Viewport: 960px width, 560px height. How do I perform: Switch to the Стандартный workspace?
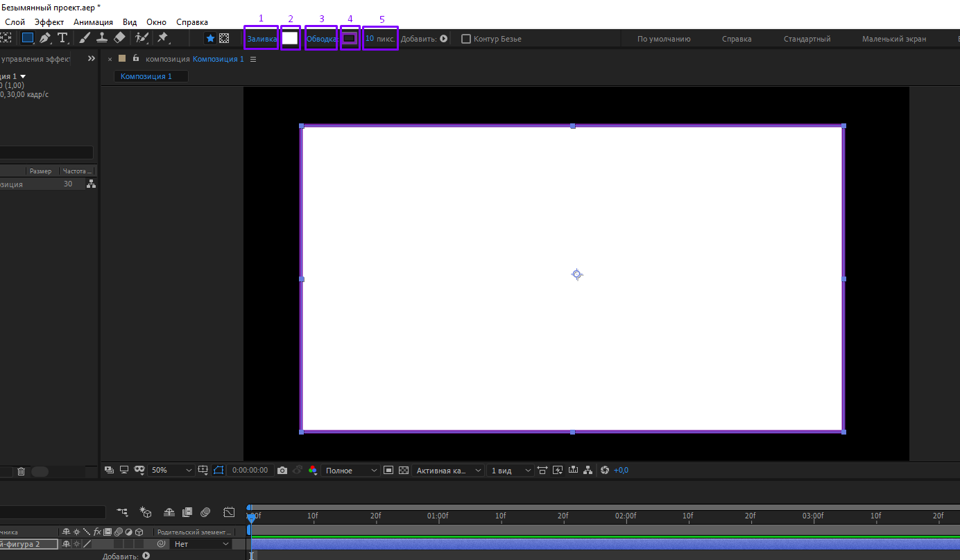pos(807,39)
